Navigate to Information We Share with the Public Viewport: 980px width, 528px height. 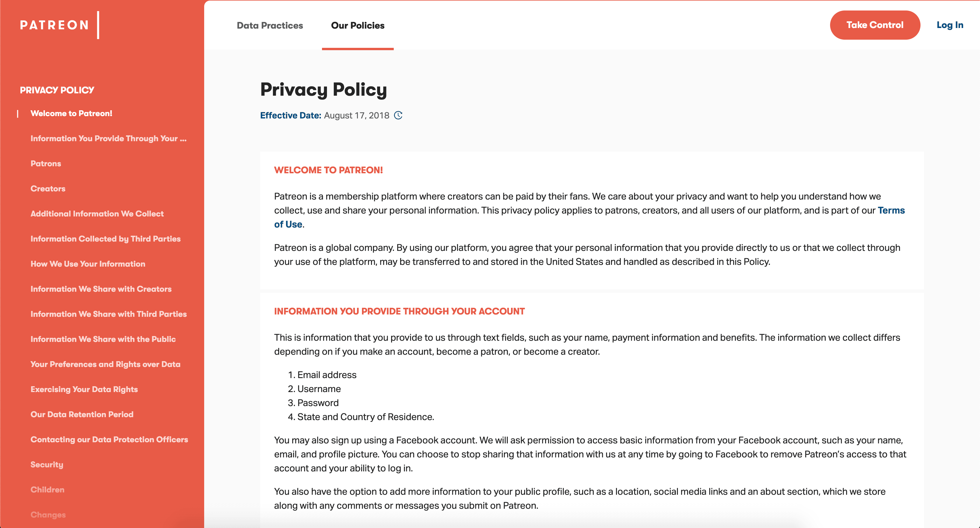click(x=103, y=339)
